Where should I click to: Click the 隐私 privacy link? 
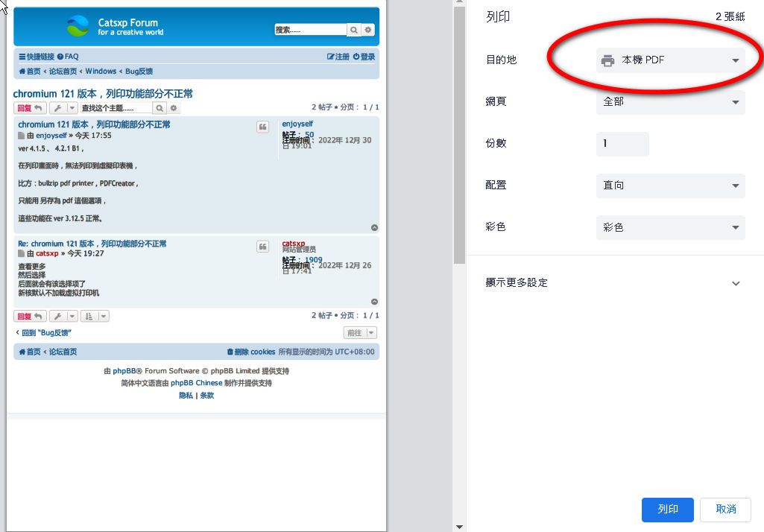click(186, 396)
